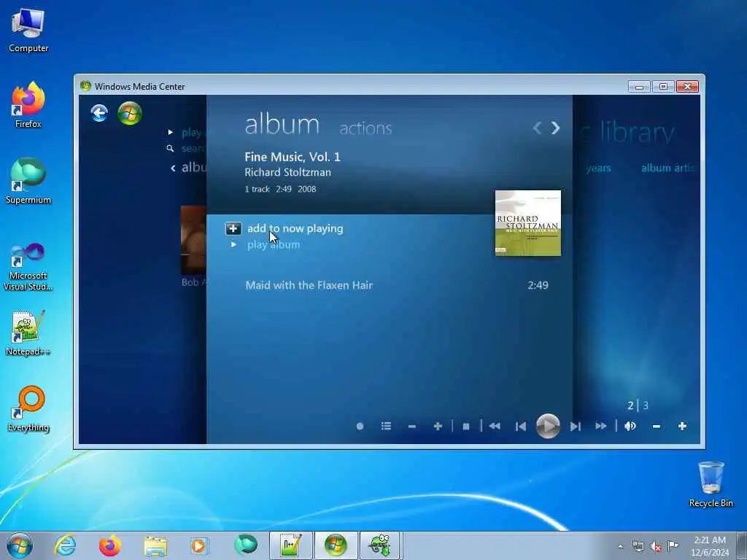Click the Show desktop strip on taskbar

pos(741,545)
